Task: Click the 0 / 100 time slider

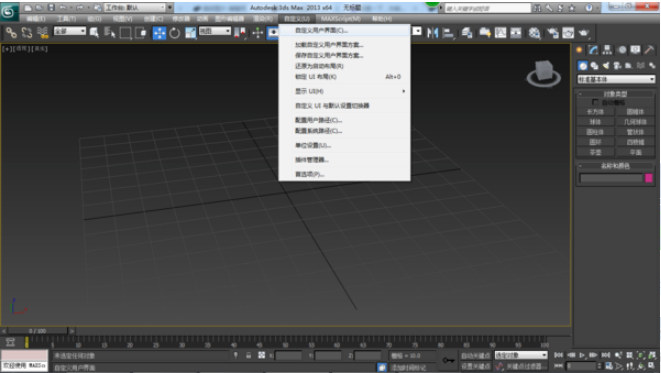Action: click(38, 331)
